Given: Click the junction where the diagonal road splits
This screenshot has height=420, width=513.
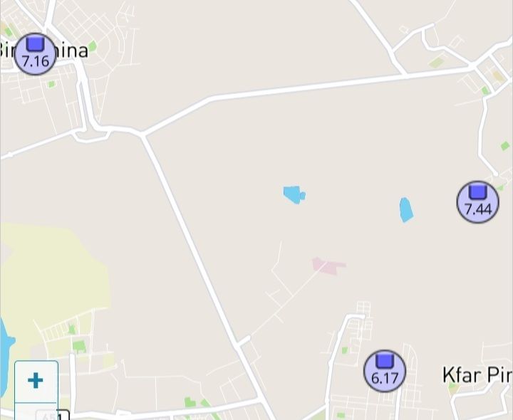Looking at the screenshot, I should (x=142, y=134).
